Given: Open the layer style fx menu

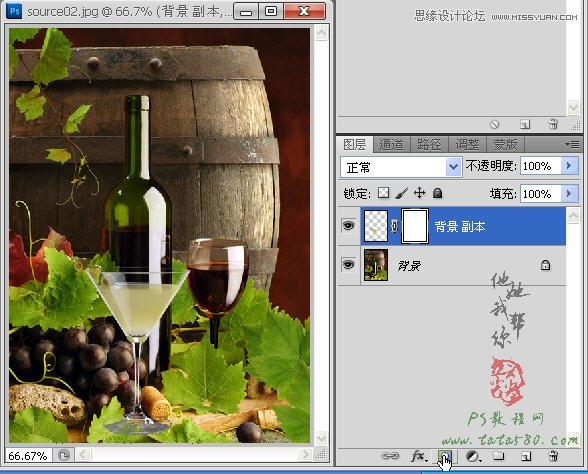Looking at the screenshot, I should pyautogui.click(x=418, y=456).
